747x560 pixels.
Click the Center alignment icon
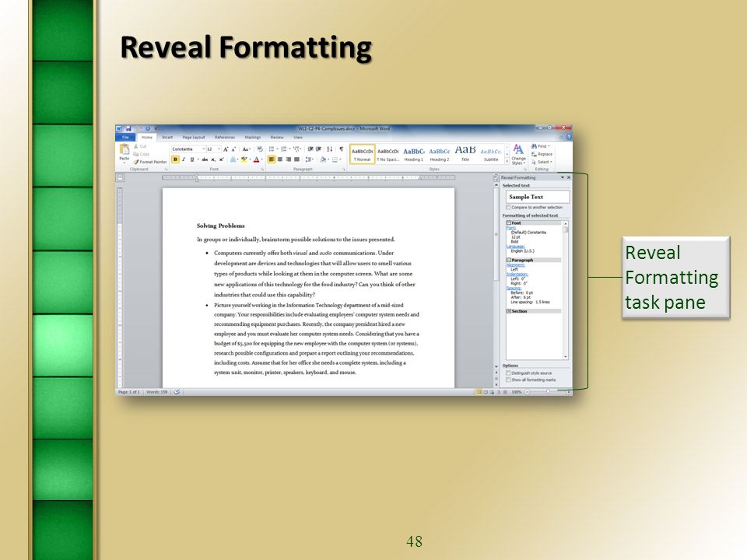click(x=280, y=159)
